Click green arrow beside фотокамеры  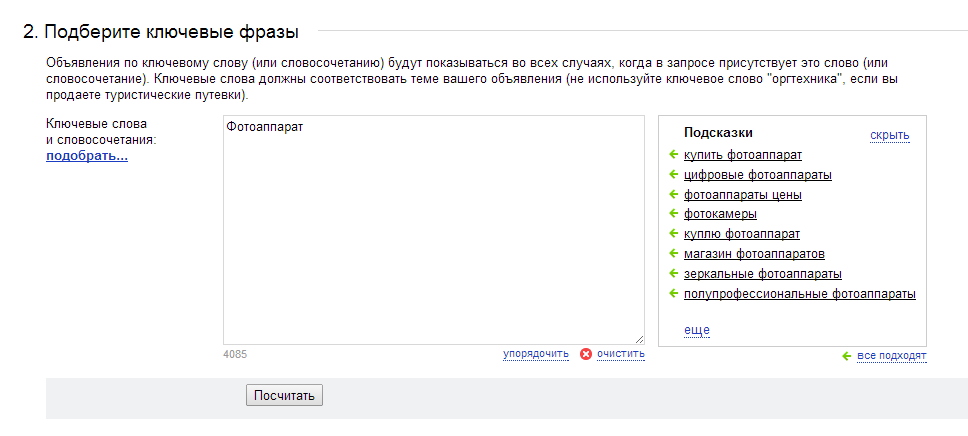coord(674,214)
